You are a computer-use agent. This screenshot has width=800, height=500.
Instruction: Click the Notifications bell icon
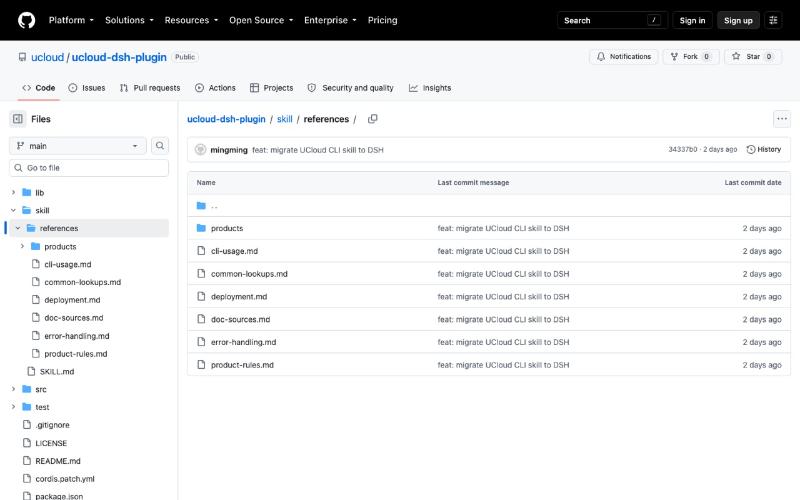(601, 57)
